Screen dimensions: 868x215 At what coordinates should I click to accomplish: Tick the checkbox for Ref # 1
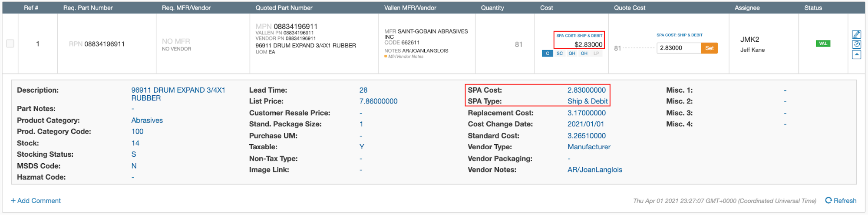(10, 44)
